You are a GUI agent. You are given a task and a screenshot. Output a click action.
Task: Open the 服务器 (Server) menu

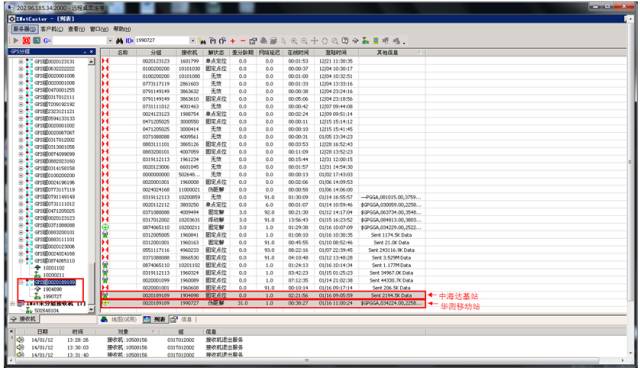(x=25, y=29)
